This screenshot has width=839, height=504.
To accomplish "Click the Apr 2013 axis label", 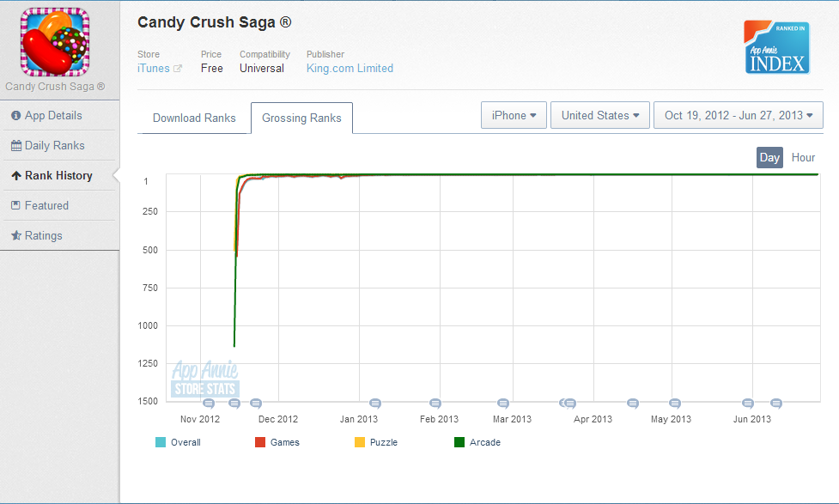I will tap(593, 419).
